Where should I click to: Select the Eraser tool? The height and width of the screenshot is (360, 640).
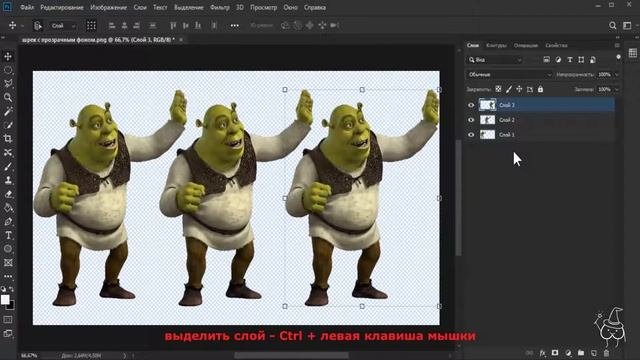8,194
